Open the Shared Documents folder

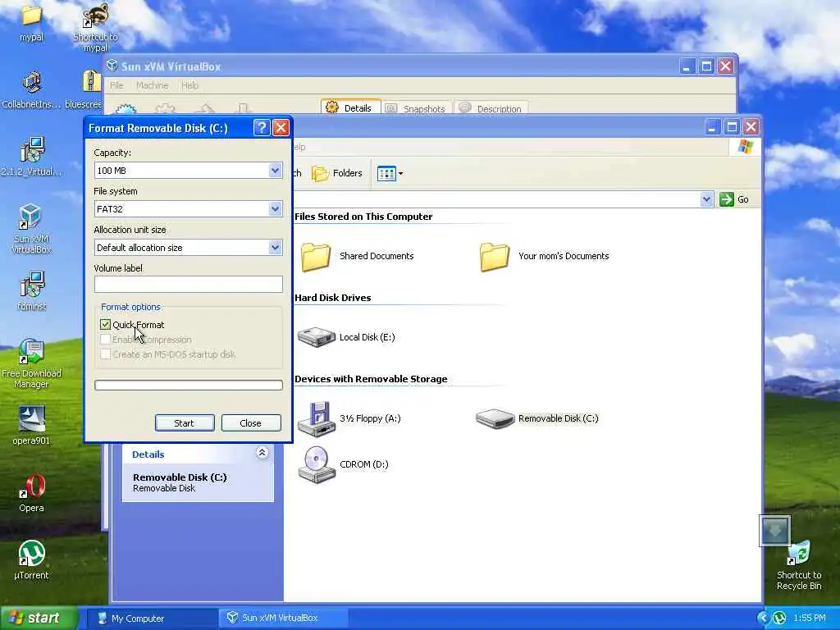tap(358, 256)
